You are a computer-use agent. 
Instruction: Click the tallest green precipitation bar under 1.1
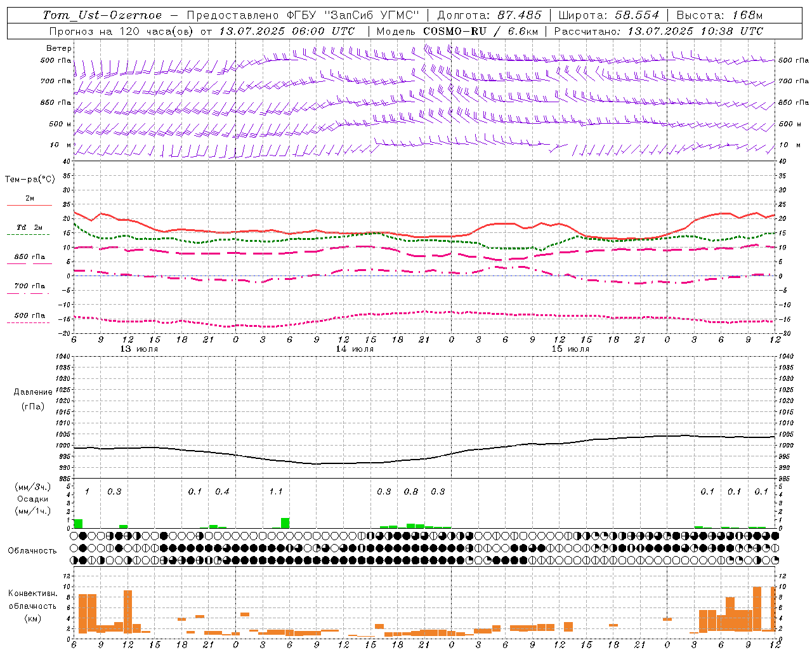(285, 523)
